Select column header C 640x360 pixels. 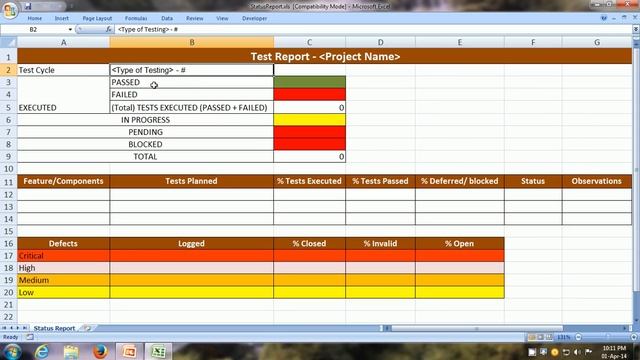tap(309, 42)
